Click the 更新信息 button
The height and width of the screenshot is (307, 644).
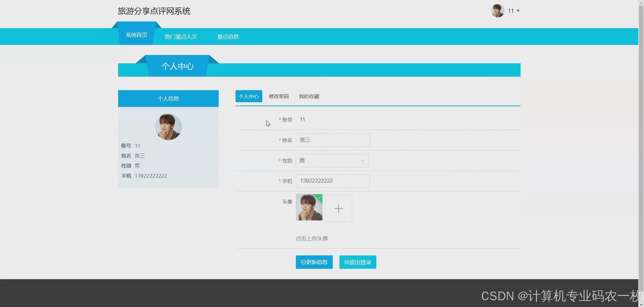coord(314,262)
